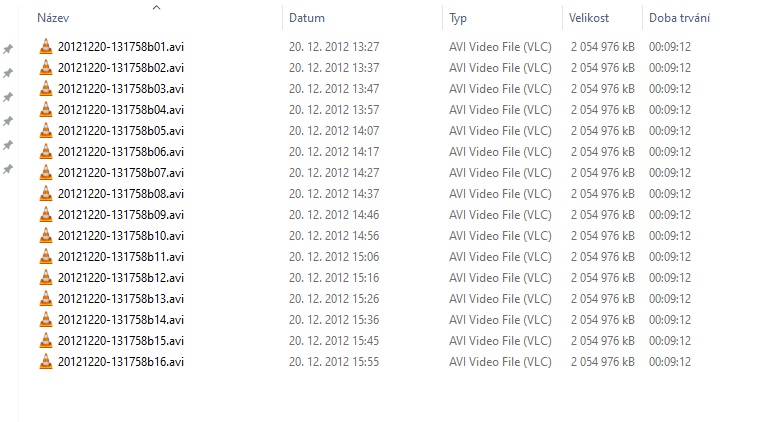
Task: Click file name 20121220-131758b14.avi
Action: 121,319
